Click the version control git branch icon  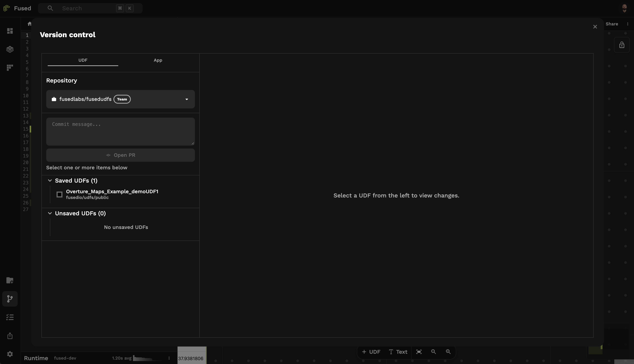tap(10, 298)
